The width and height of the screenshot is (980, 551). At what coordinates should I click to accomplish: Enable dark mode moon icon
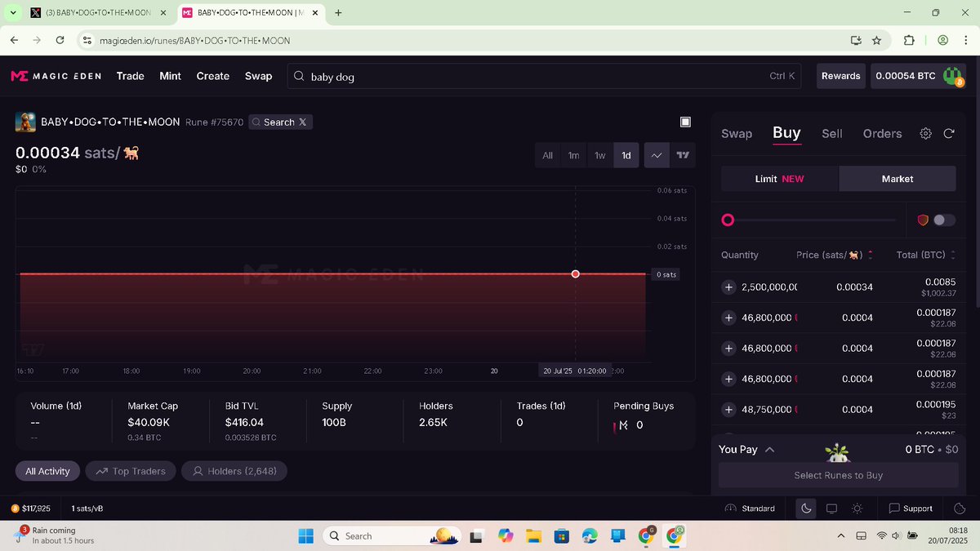806,509
